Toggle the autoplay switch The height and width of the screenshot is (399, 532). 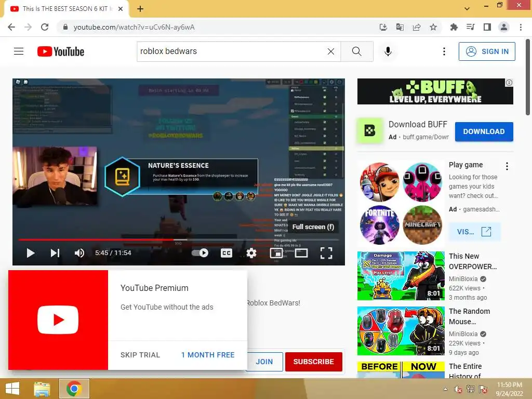tap(200, 253)
